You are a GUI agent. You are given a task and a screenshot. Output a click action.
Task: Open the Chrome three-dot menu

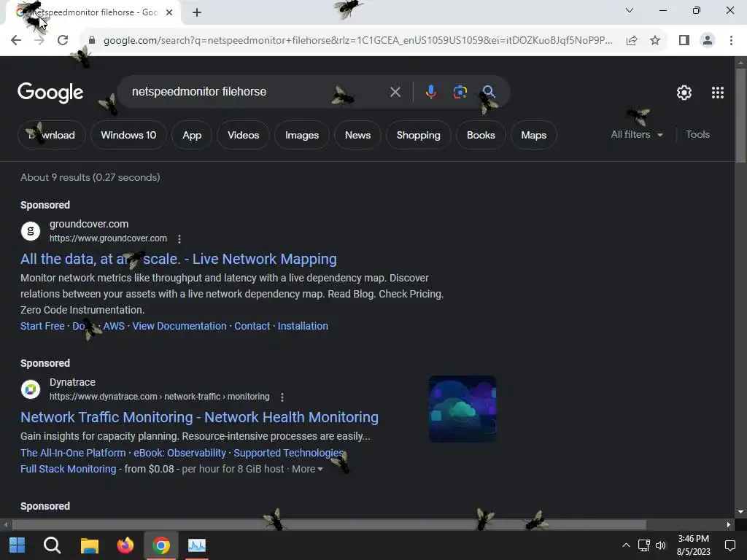[731, 41]
